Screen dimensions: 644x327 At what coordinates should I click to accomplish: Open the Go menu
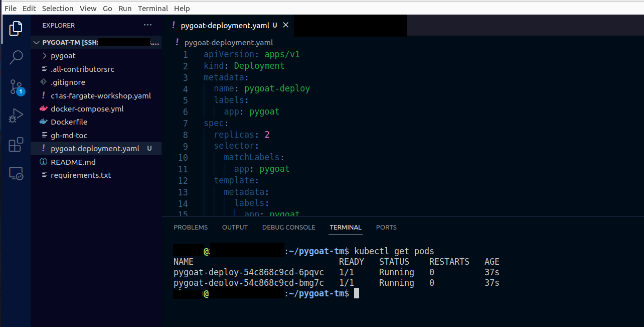(x=107, y=8)
